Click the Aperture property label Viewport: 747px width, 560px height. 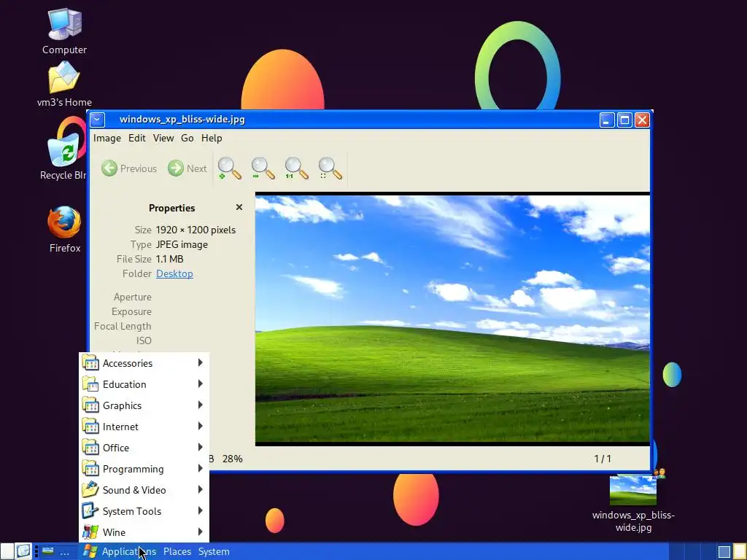click(x=133, y=297)
